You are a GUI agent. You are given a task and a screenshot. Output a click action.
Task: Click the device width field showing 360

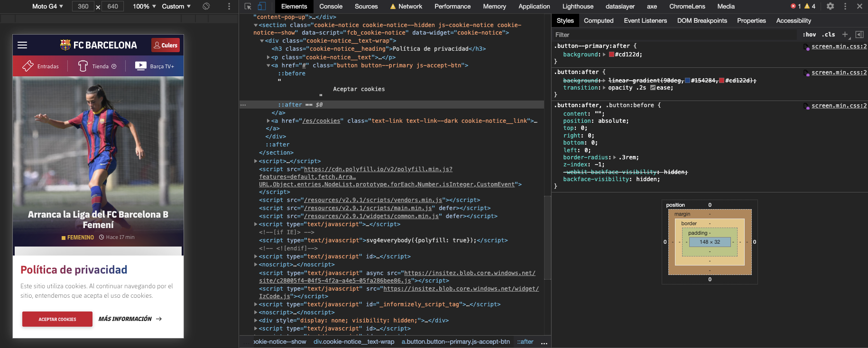[83, 6]
